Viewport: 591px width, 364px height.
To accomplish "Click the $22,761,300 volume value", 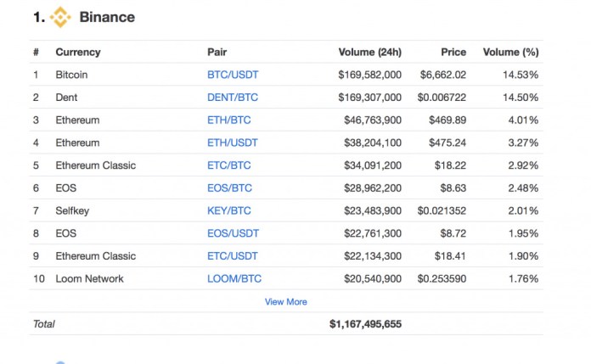I will tap(373, 233).
